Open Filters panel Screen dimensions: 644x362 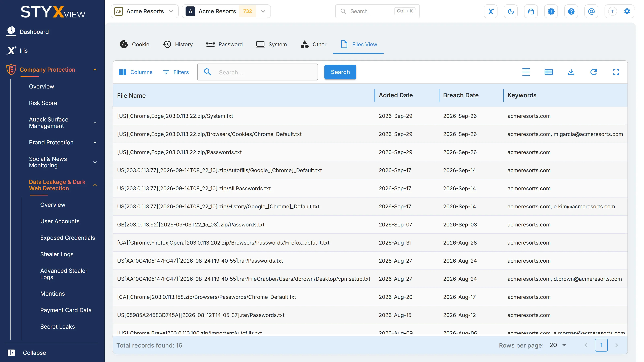click(x=176, y=72)
